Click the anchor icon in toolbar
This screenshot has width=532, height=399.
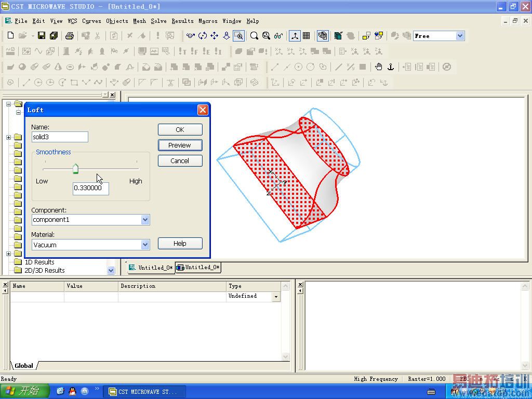point(391,67)
